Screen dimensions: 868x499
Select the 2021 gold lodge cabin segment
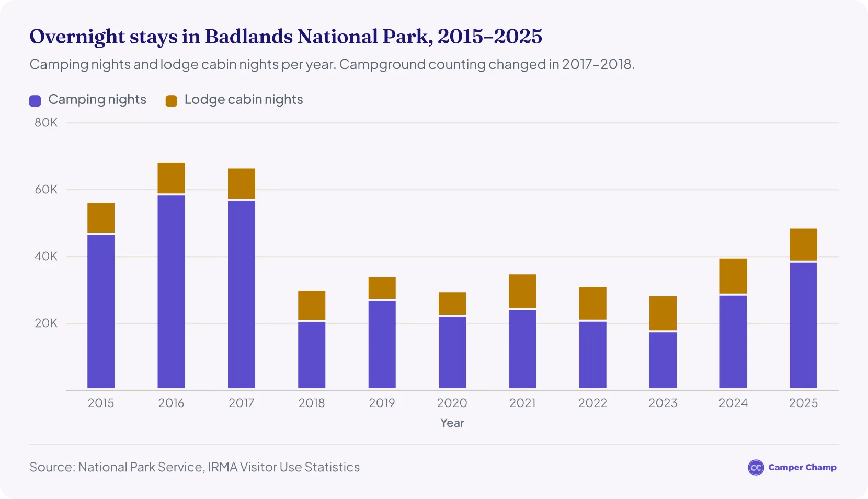(522, 292)
